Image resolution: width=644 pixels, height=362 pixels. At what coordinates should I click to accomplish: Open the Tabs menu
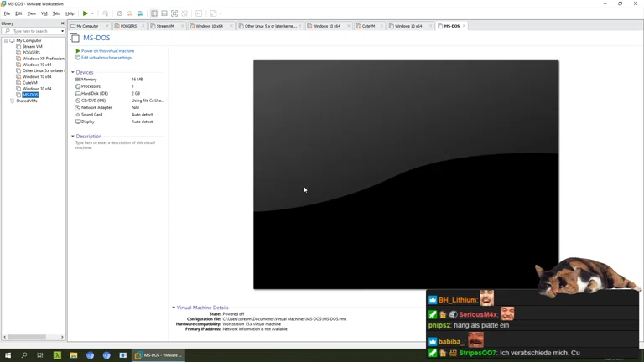pyautogui.click(x=56, y=13)
